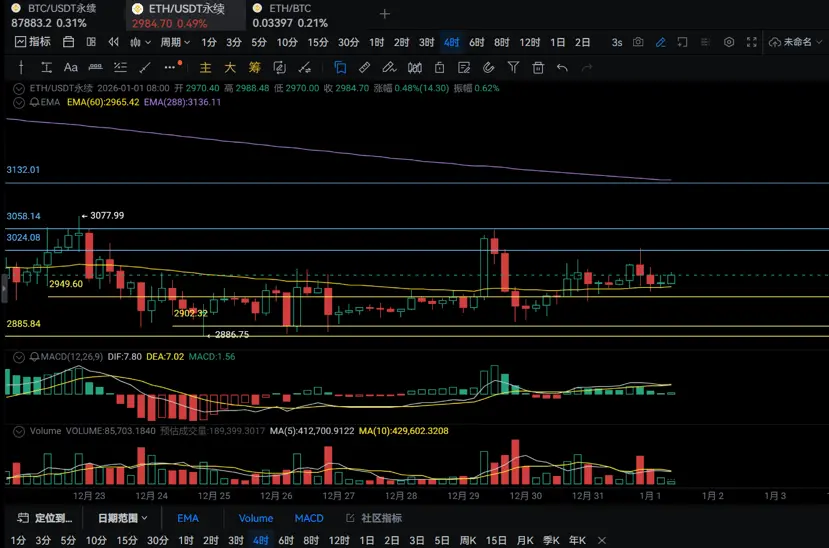Open the 日期范围 date range dropdown
The image size is (829, 548).
pos(122,518)
